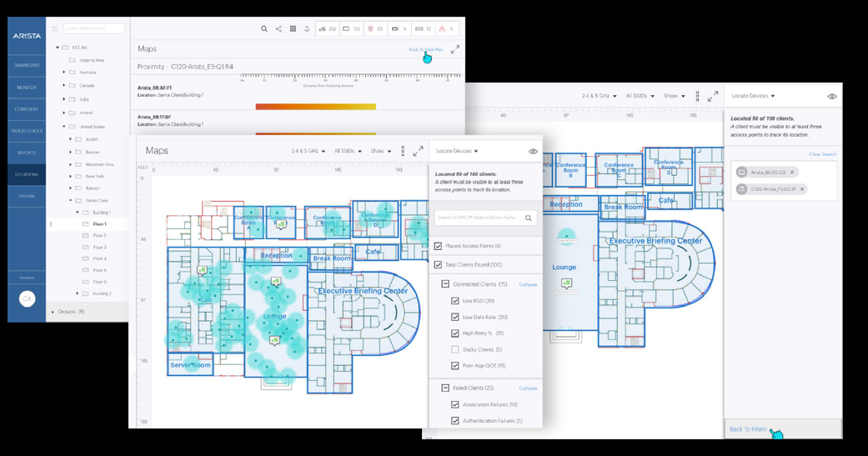Image resolution: width=868 pixels, height=456 pixels.
Task: Uncheck Placed Access Points (4)
Action: [439, 246]
